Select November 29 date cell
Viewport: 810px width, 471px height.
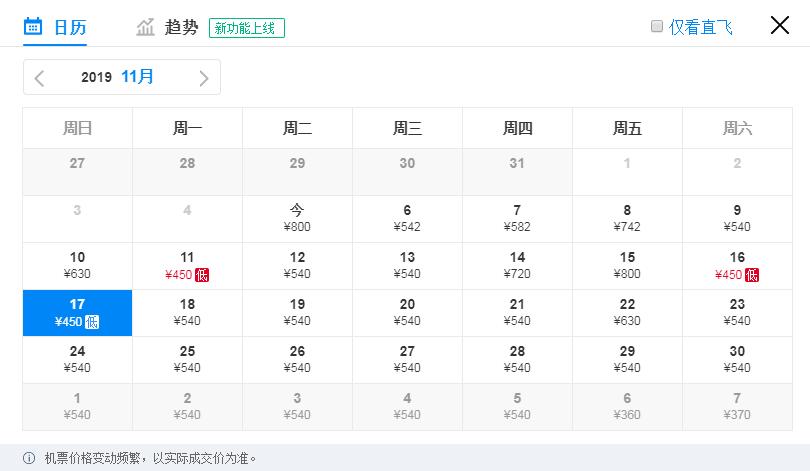tap(627, 360)
